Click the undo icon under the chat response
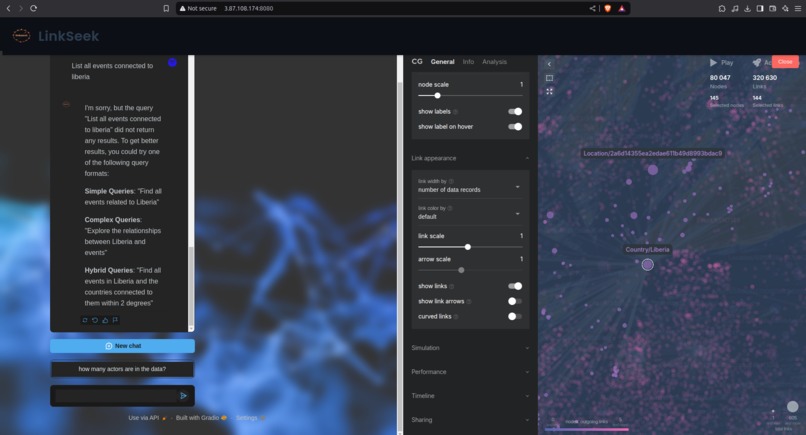 (95, 320)
